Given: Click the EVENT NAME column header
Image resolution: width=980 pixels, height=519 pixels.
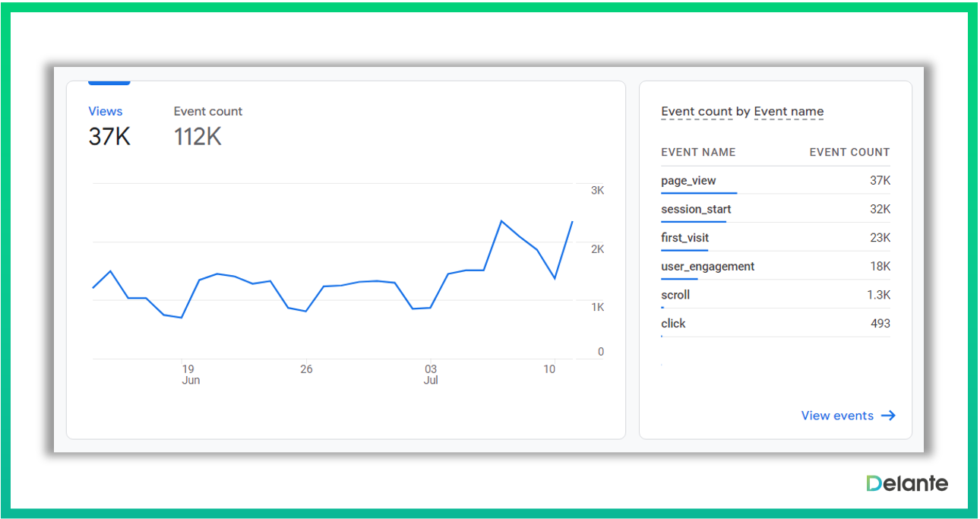Looking at the screenshot, I should (697, 152).
